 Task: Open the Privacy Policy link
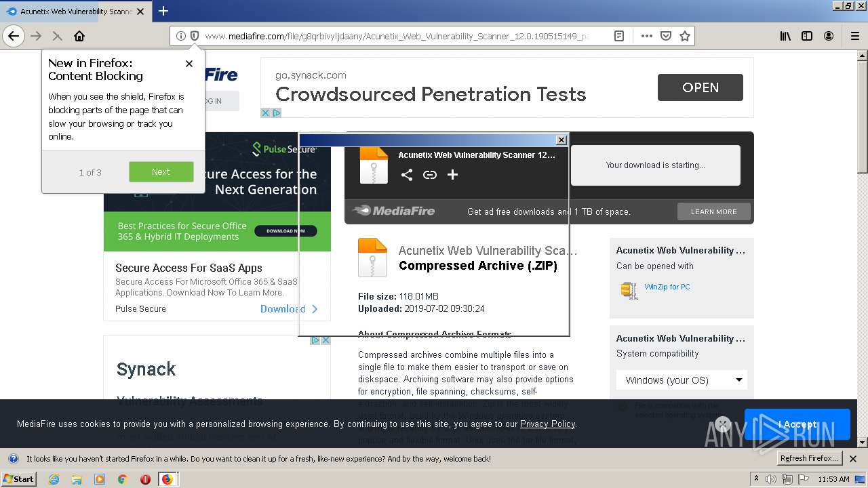(547, 424)
